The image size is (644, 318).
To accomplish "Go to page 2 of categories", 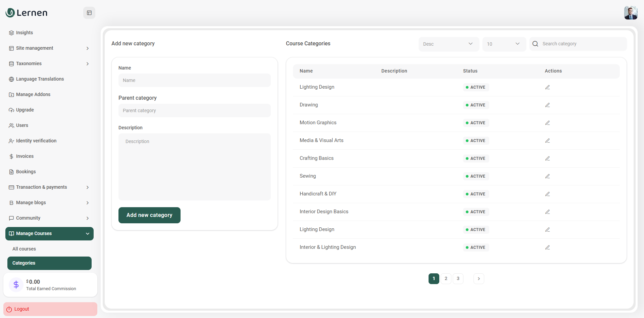I will [x=446, y=279].
